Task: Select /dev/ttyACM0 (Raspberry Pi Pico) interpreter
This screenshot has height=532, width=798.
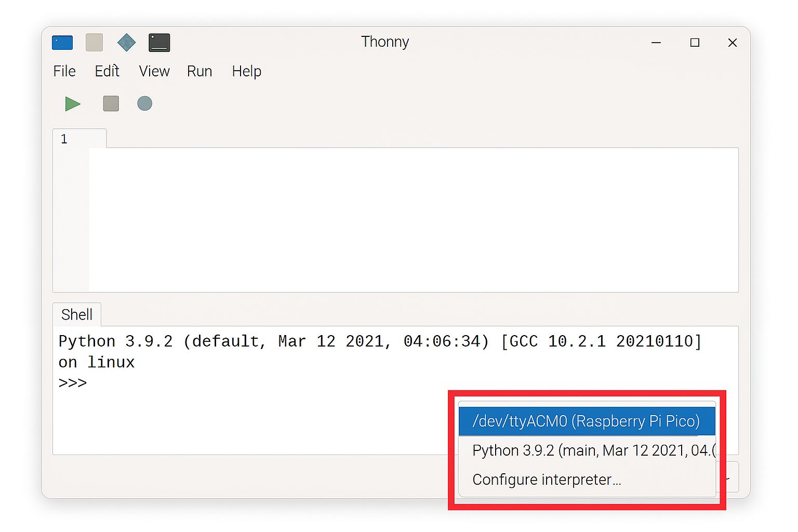Action: coord(587,421)
